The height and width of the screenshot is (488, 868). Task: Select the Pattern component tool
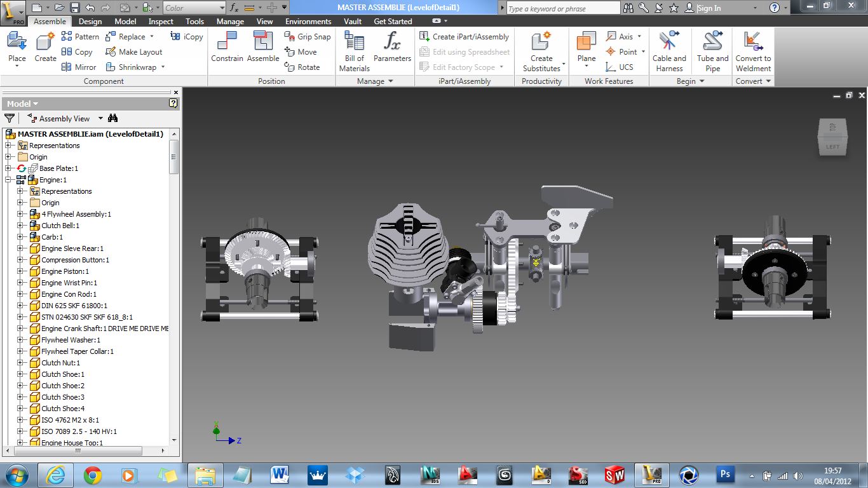tap(80, 37)
